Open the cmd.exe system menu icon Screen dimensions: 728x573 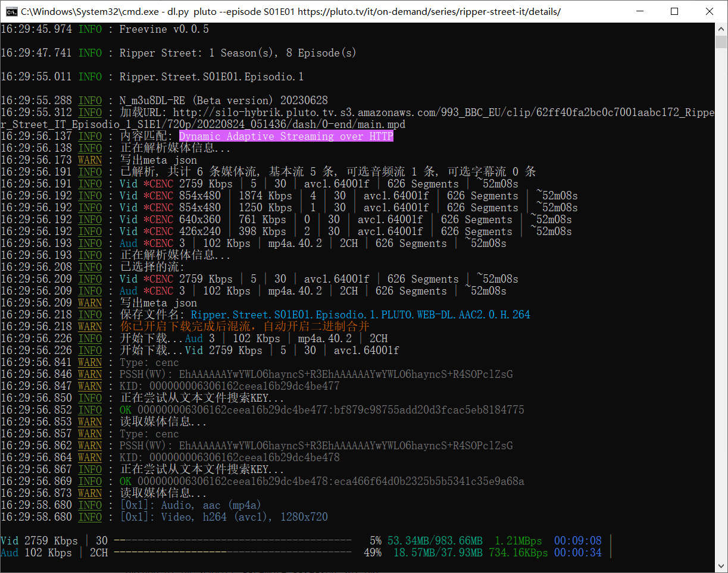coord(11,11)
